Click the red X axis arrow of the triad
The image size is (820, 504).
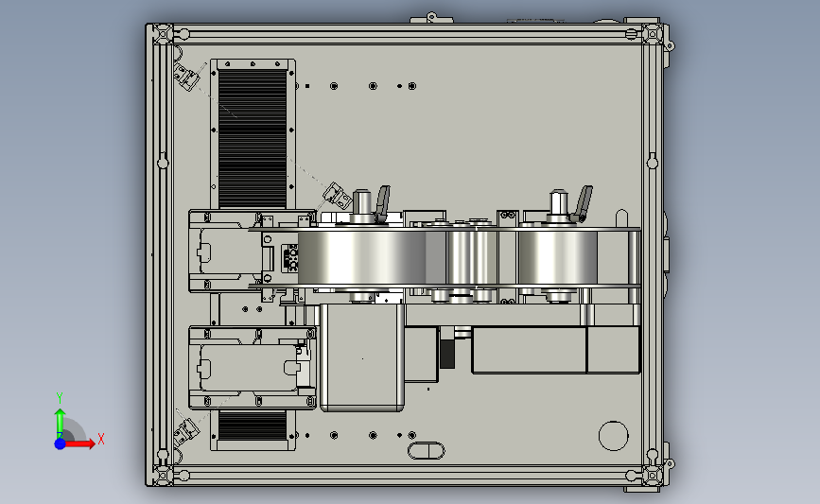79,443
